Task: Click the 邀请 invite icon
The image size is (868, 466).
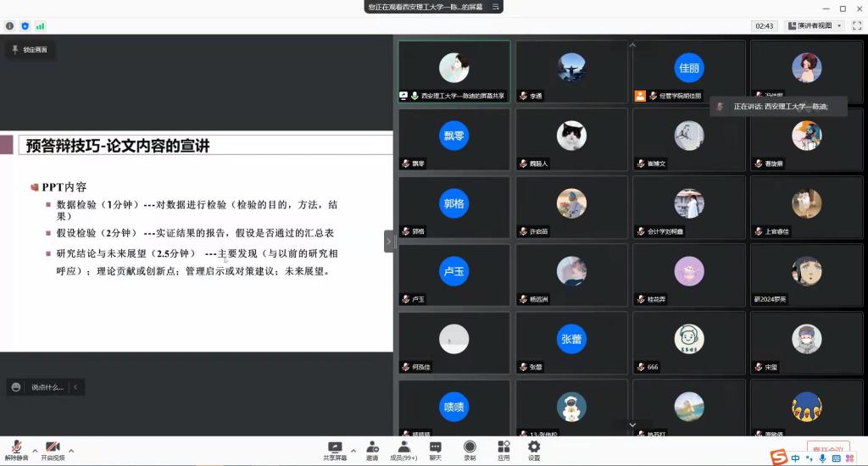Action: (372, 449)
